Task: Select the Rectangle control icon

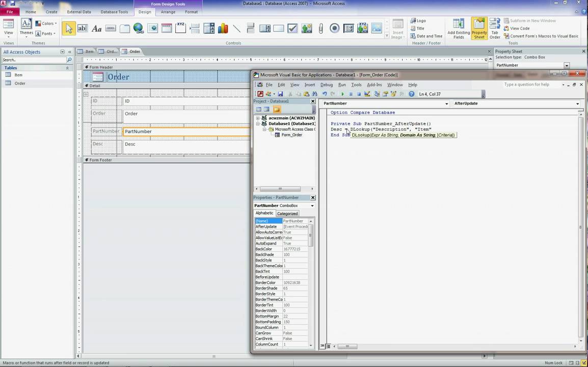Action: click(279, 28)
